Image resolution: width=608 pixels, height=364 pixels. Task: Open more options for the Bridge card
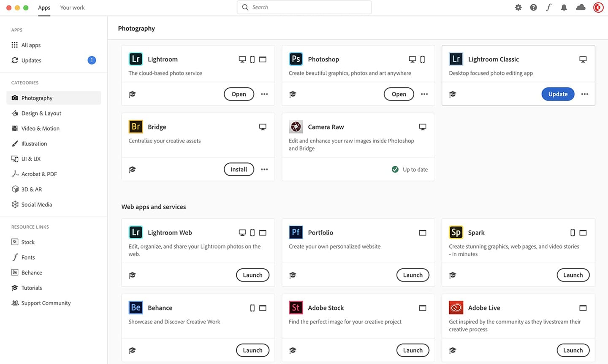[264, 170]
